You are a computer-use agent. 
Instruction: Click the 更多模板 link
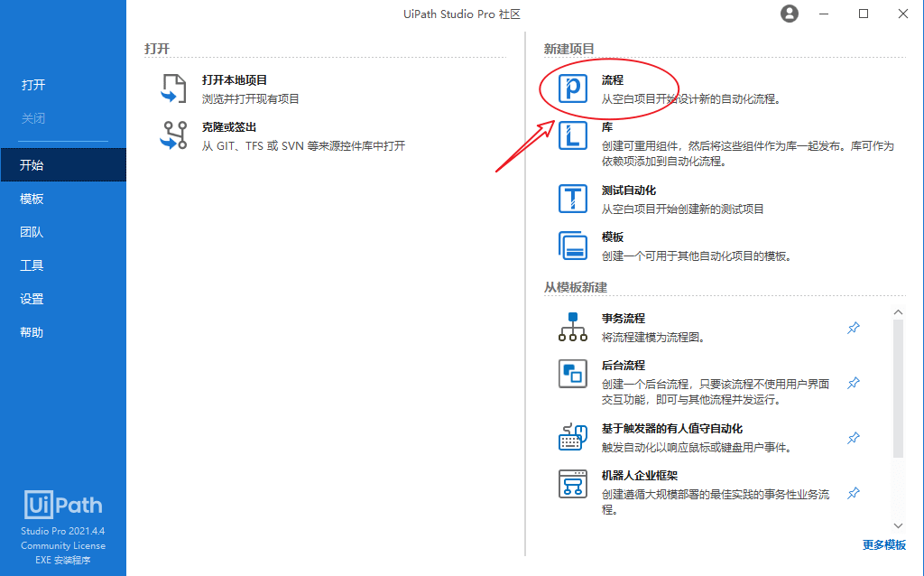pos(884,544)
